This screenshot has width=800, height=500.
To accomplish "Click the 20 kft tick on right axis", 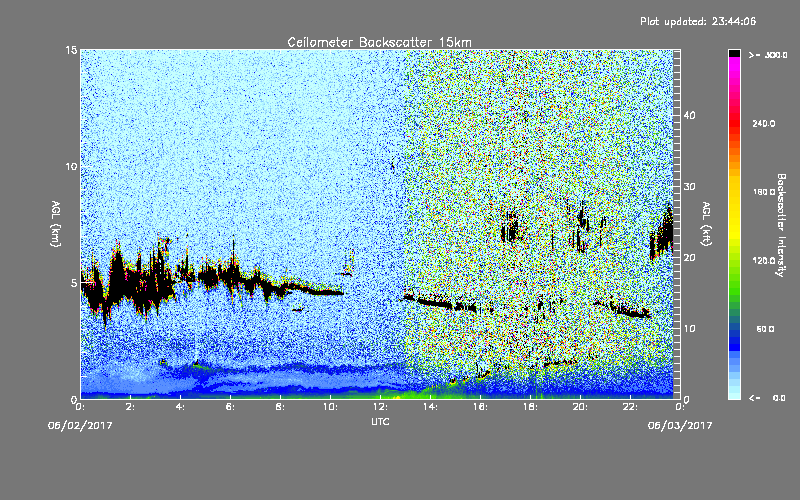I will coord(689,257).
